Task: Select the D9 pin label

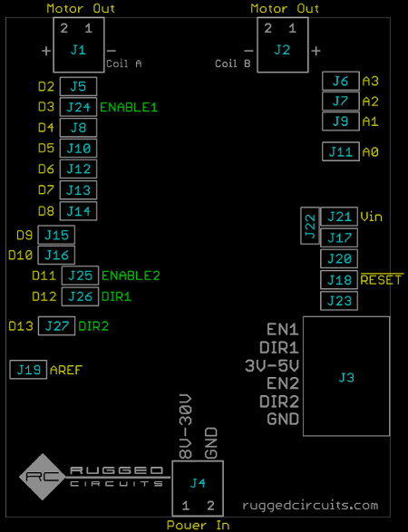Action: pyautogui.click(x=24, y=235)
